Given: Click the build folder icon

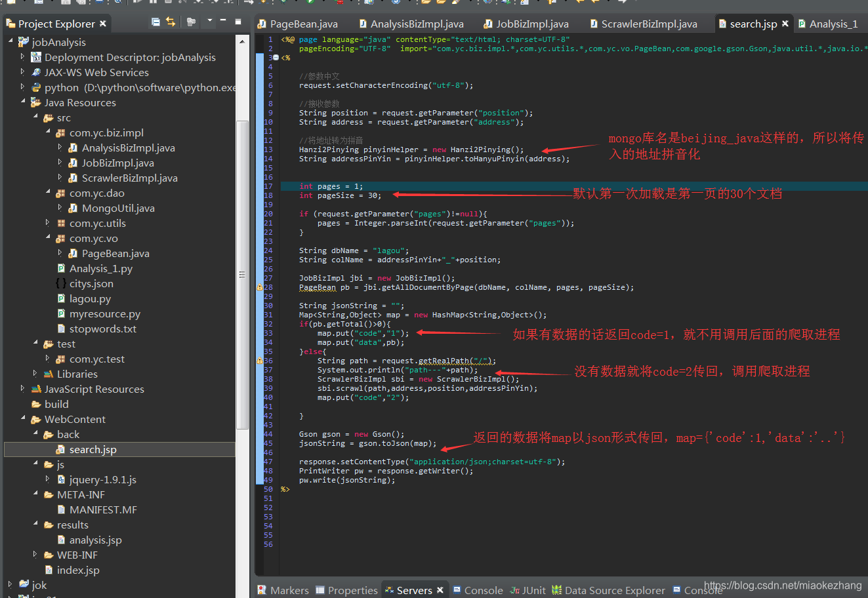Looking at the screenshot, I should coord(36,404).
